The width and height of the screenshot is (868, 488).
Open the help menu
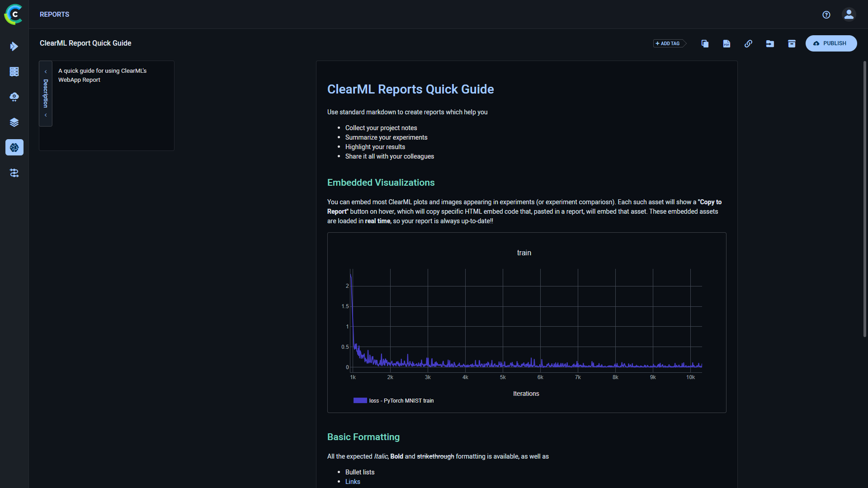(x=826, y=14)
